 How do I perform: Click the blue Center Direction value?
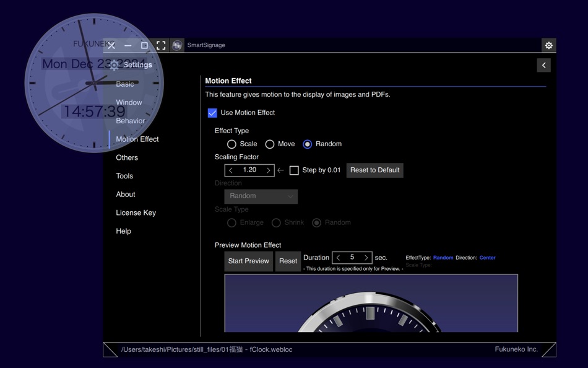point(488,258)
